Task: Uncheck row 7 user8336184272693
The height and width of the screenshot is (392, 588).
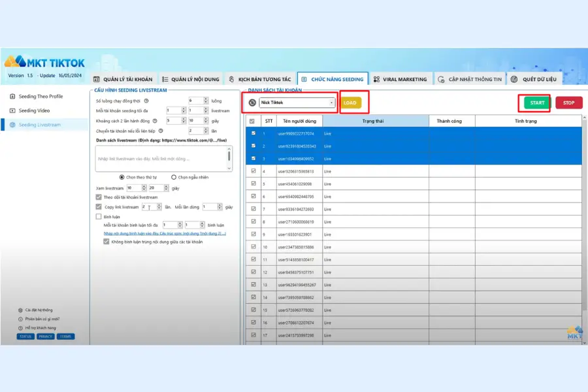Action: coord(253,209)
